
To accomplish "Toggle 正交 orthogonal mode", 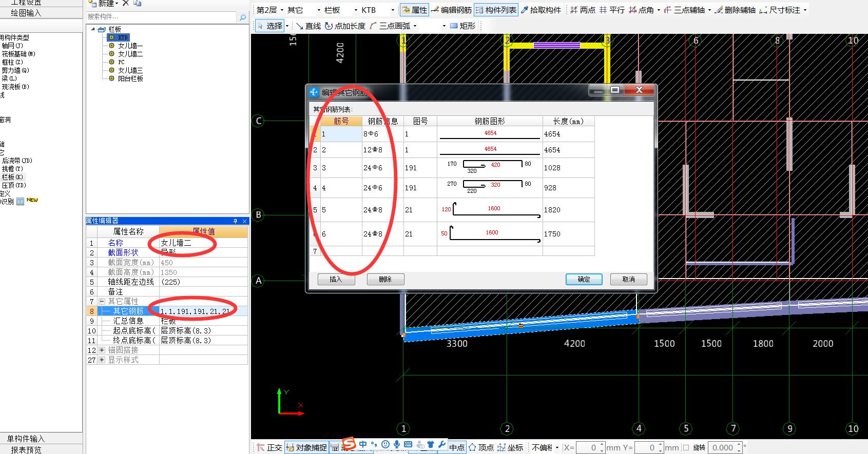I will click(x=269, y=447).
